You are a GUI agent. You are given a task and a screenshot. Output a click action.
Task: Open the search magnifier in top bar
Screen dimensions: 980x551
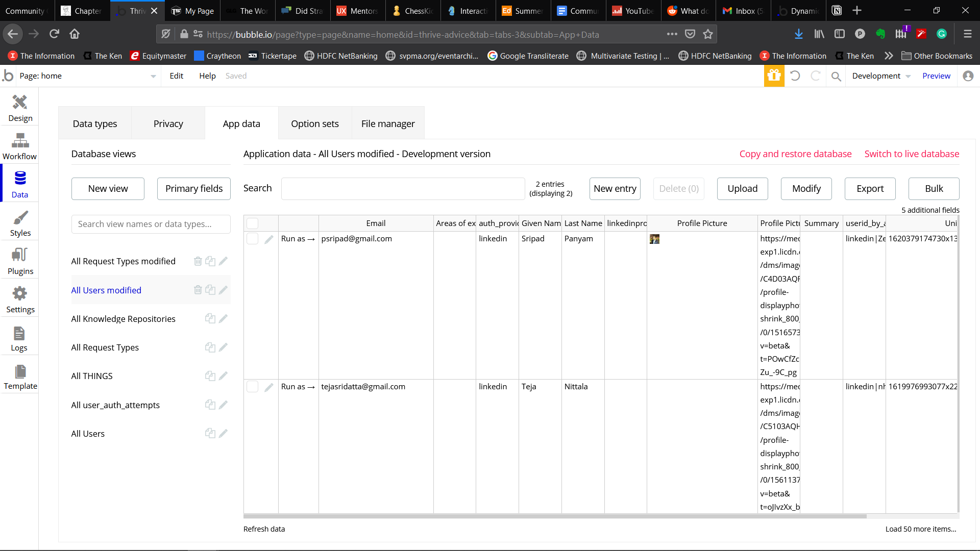836,77
